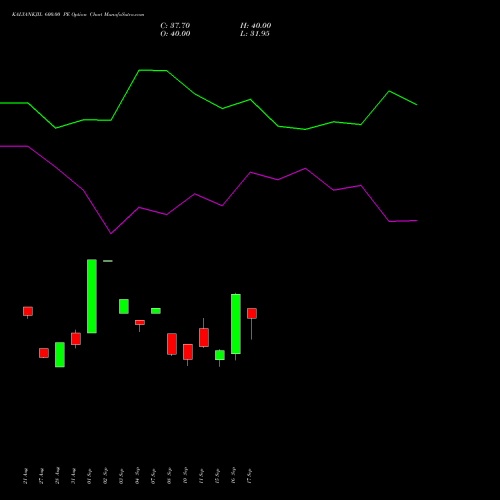Select the red candle for 11 Sep
500x500 pixels.
tap(204, 338)
